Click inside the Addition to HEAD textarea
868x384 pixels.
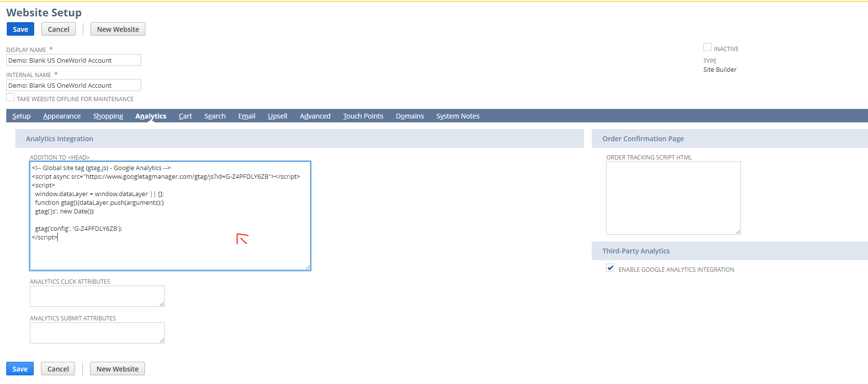(x=170, y=216)
